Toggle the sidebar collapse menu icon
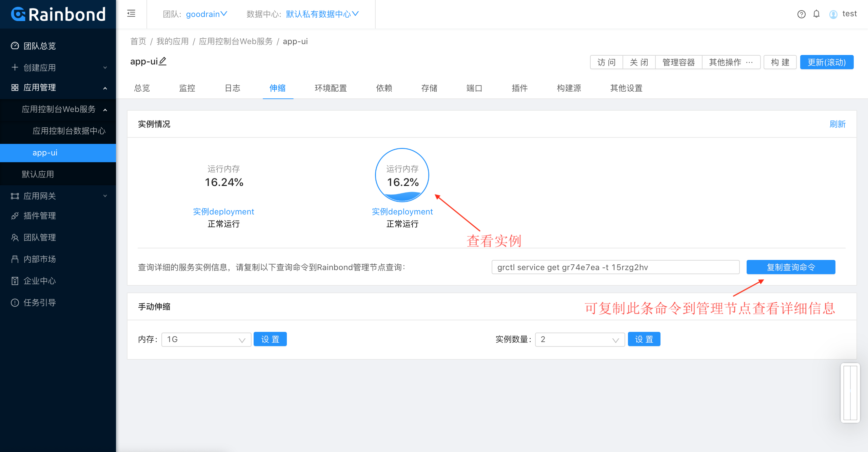 pos(131,14)
